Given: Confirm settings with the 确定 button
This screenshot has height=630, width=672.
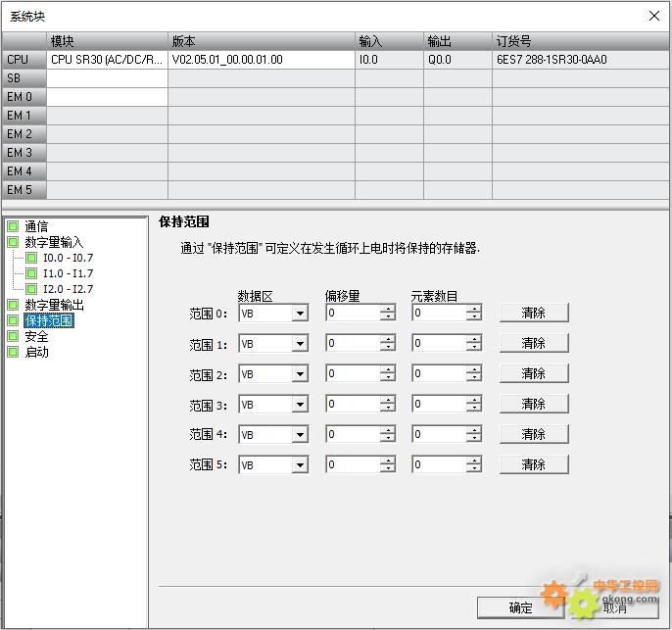Looking at the screenshot, I should [521, 607].
